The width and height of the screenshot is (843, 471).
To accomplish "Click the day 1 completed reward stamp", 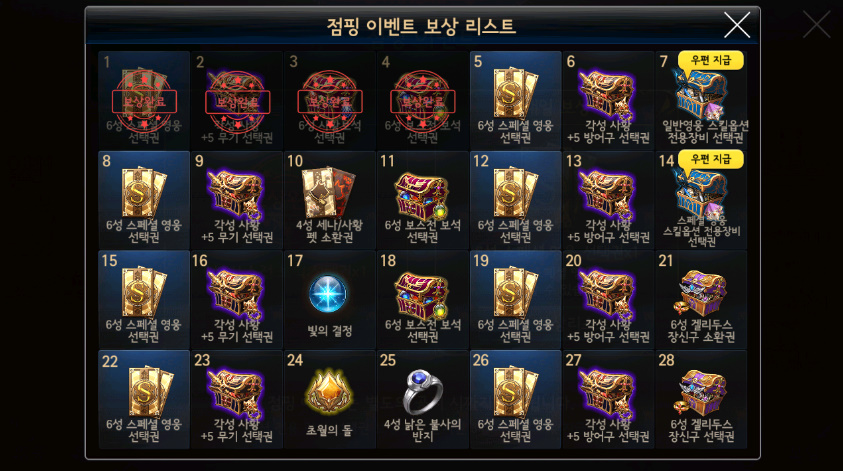I will [144, 101].
